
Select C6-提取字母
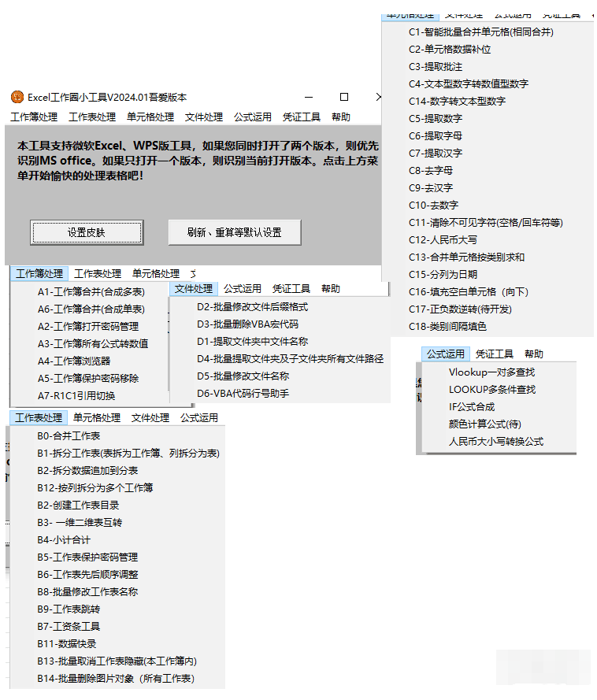(x=436, y=136)
